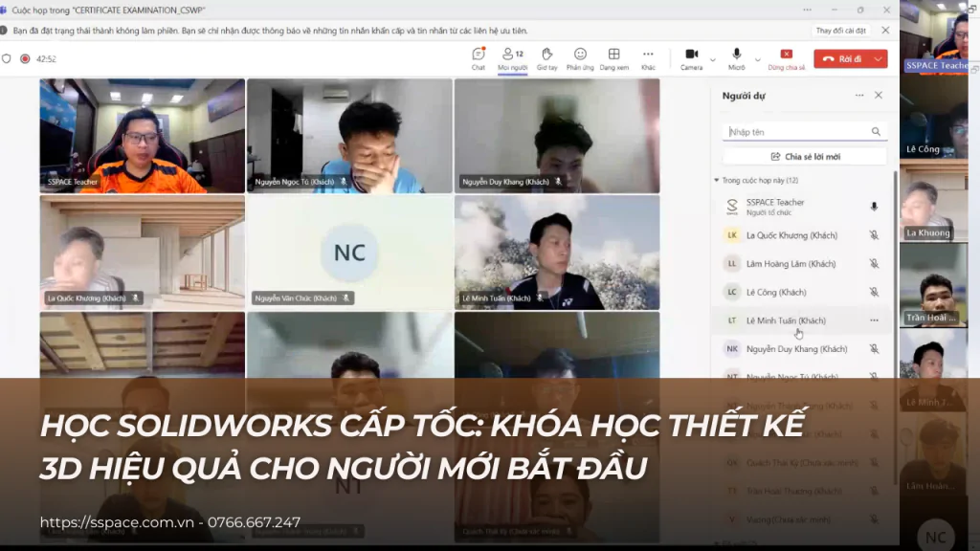Open Dạng xem view options
Image resolution: width=980 pixels, height=551 pixels.
click(x=613, y=58)
